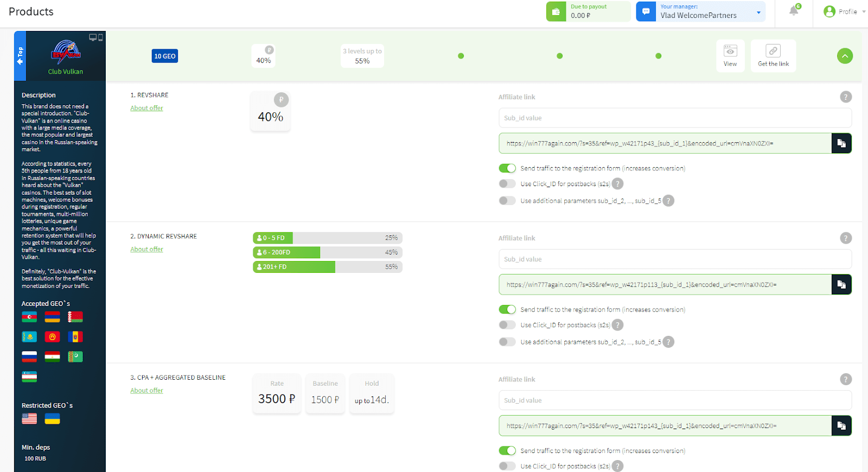Click the 0 - 5 FD progress bar
Screen dimensions: 868x472
point(327,238)
